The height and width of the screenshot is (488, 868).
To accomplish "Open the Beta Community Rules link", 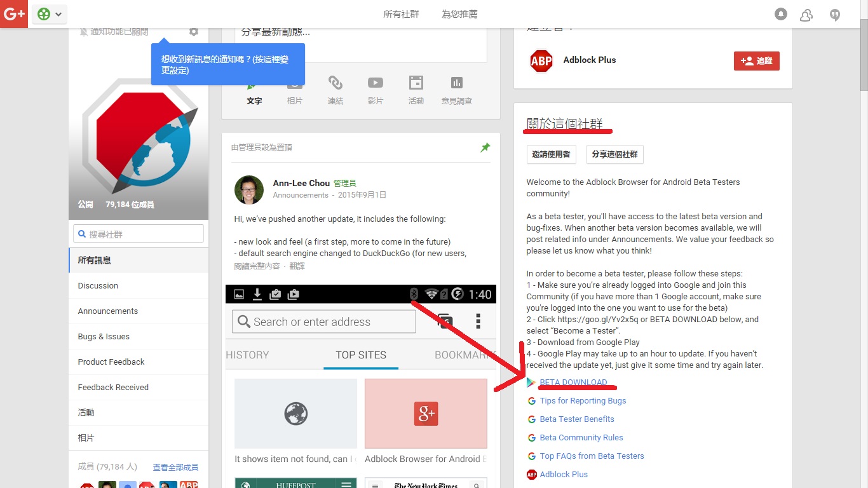I will coord(581,437).
